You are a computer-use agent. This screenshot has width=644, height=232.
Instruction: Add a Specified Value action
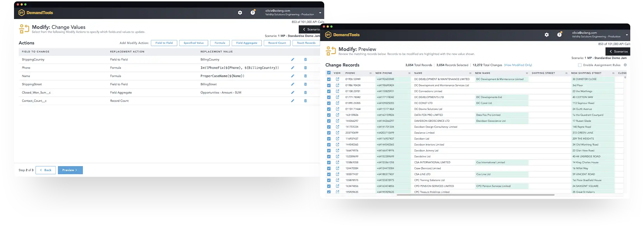(193, 43)
